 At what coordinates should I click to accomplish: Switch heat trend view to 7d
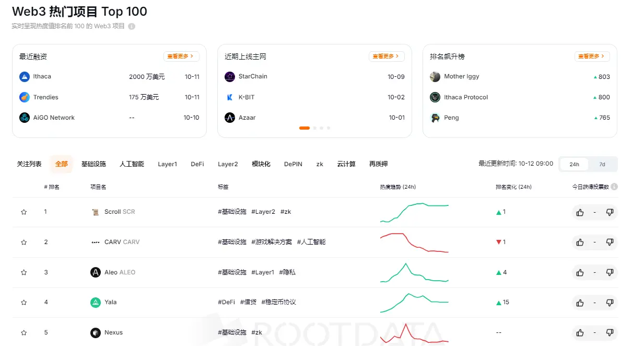coord(602,164)
